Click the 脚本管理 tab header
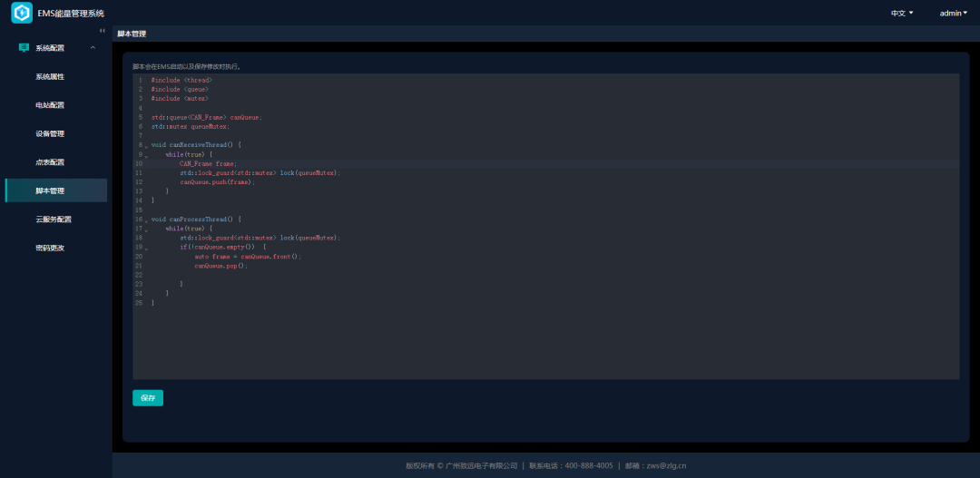Viewport: 980px width, 478px height. pyautogui.click(x=132, y=34)
